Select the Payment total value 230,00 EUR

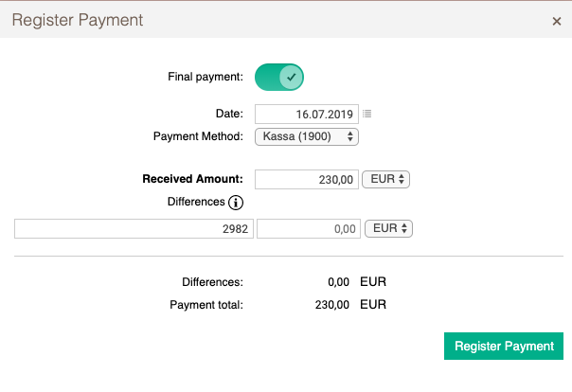tap(350, 305)
